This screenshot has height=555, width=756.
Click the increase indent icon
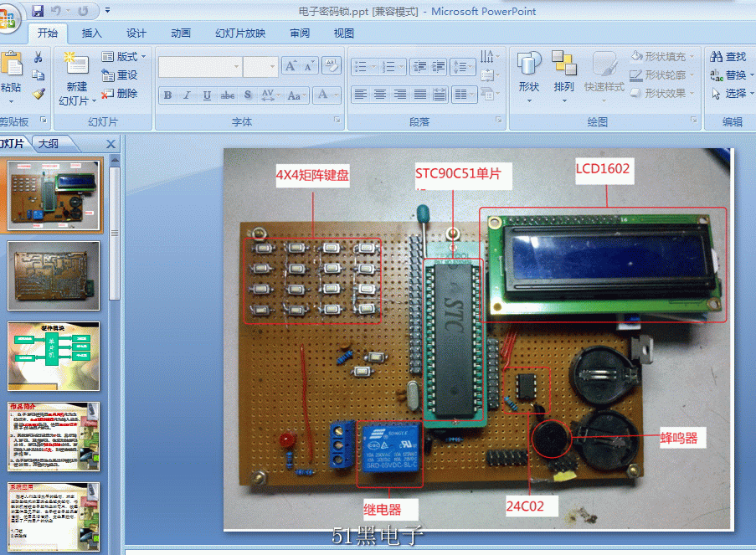coord(438,66)
